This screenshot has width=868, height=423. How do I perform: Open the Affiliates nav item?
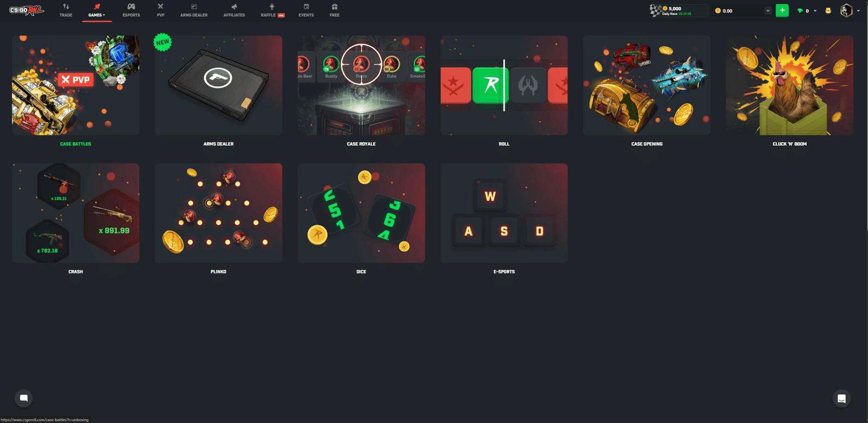(x=234, y=10)
